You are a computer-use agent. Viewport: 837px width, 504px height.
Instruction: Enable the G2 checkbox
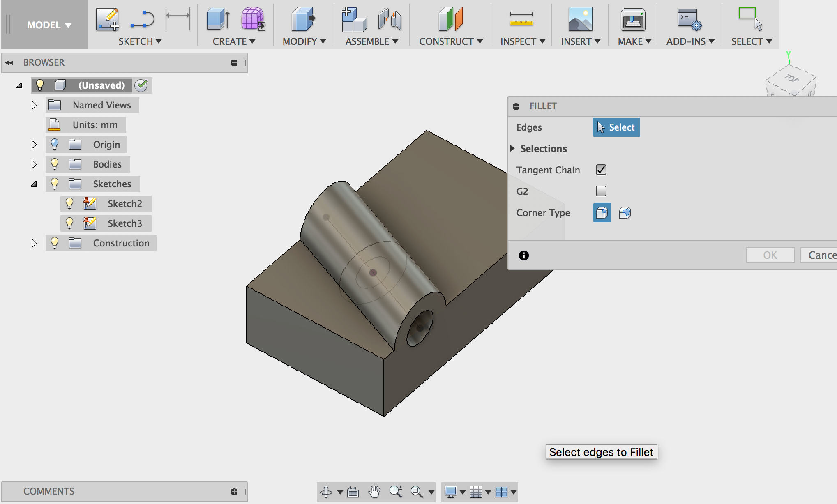point(601,191)
